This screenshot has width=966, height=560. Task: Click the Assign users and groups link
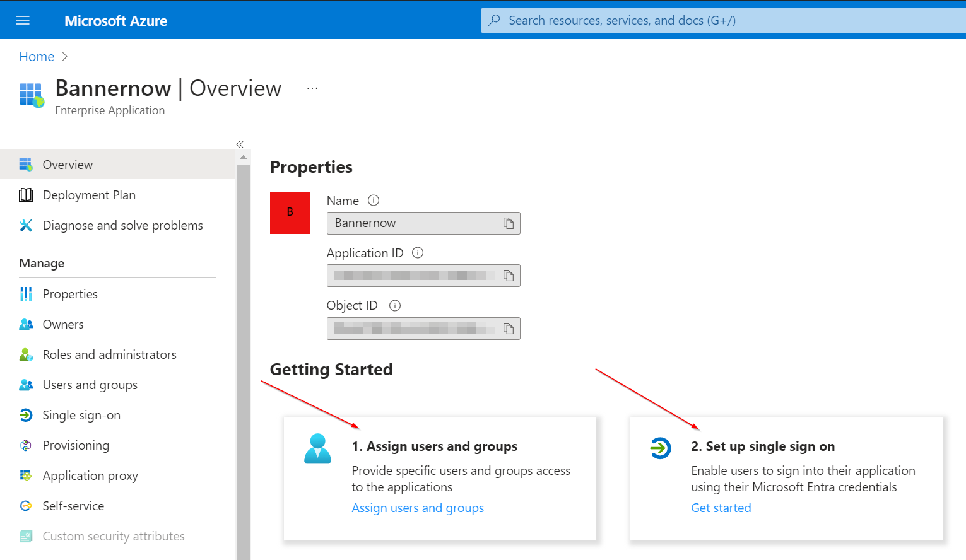(x=418, y=508)
